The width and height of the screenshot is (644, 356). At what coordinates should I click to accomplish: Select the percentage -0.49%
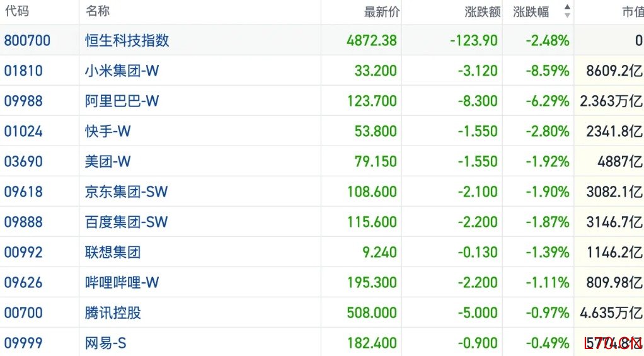point(548,343)
